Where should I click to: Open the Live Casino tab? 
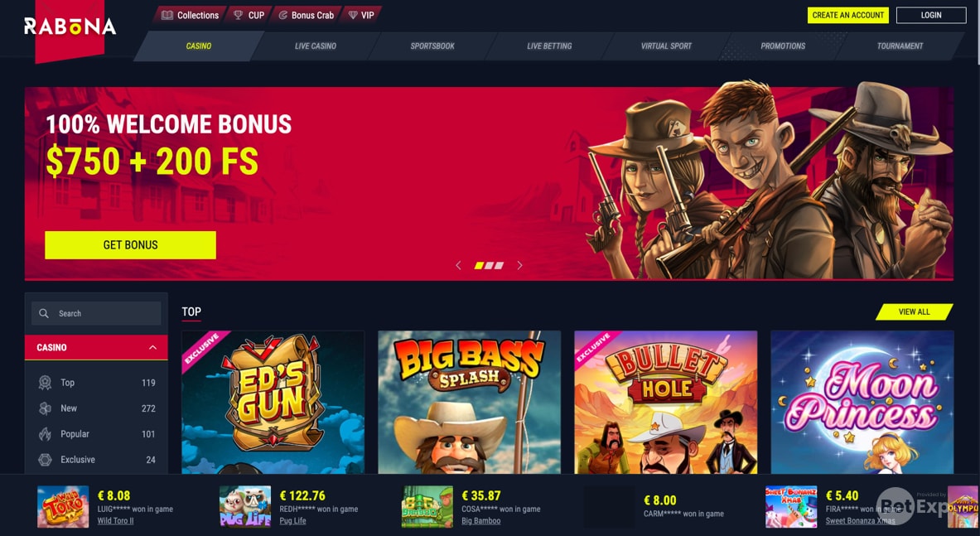[316, 46]
